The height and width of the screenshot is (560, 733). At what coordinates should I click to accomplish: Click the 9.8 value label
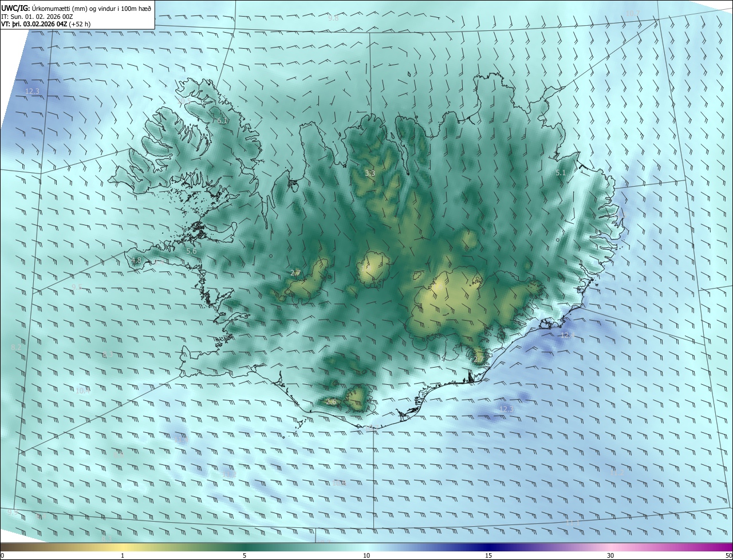click(333, 18)
